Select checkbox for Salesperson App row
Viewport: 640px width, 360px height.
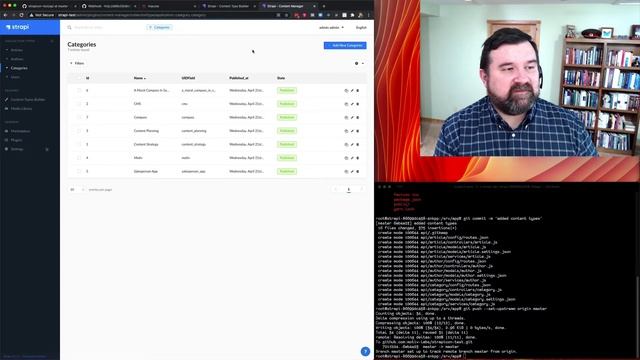tap(79, 171)
